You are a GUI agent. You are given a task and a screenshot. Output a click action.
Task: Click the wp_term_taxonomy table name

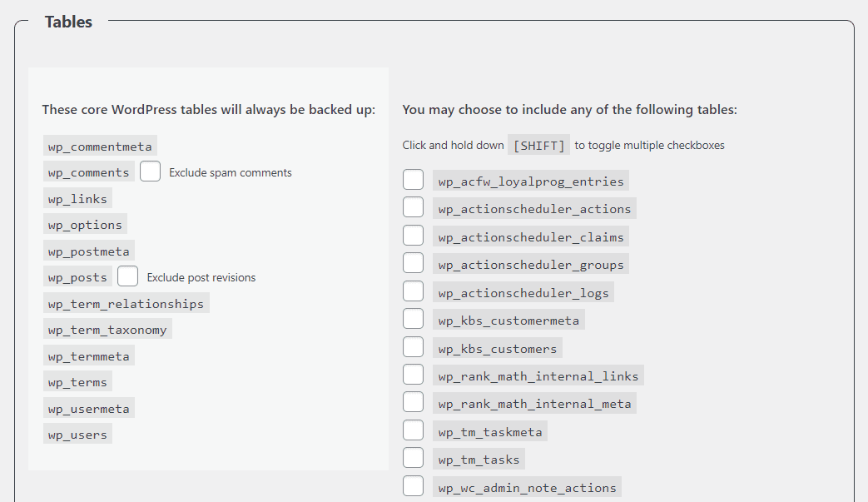click(107, 330)
